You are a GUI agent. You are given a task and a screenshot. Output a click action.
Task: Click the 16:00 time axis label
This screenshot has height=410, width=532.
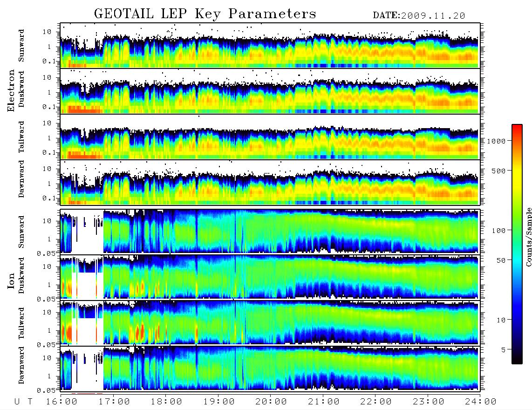[61, 402]
